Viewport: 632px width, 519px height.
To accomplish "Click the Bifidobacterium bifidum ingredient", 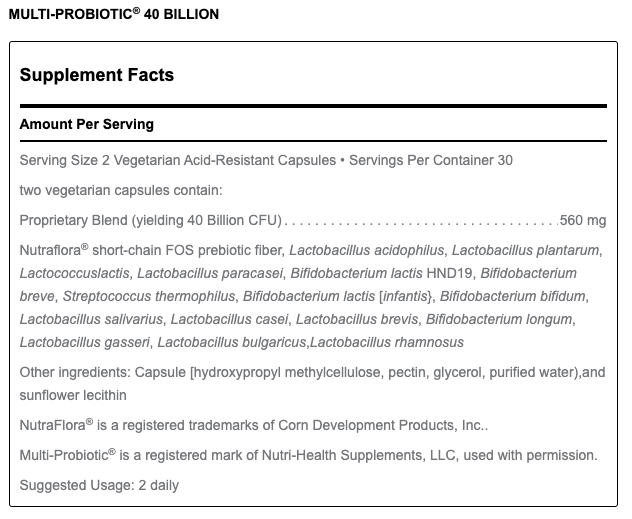I will click(x=512, y=296).
